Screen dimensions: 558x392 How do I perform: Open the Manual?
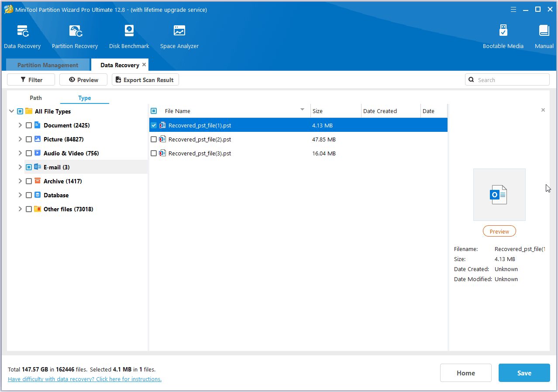(x=544, y=36)
